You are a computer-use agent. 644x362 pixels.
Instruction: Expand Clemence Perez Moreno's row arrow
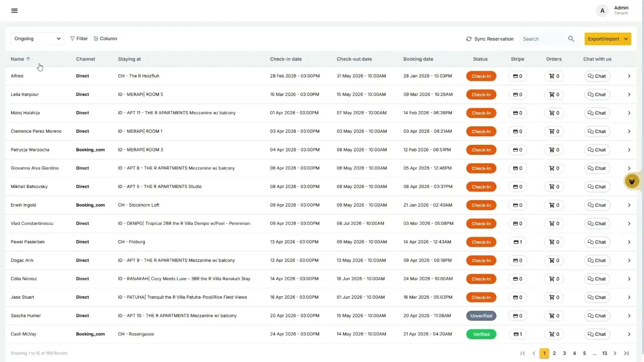point(629,132)
